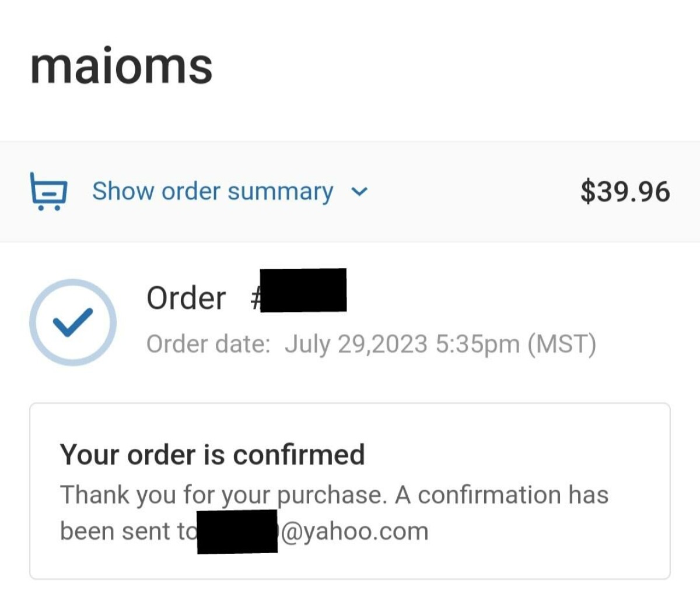Click the Order label text
The image size is (700, 601).
click(186, 298)
